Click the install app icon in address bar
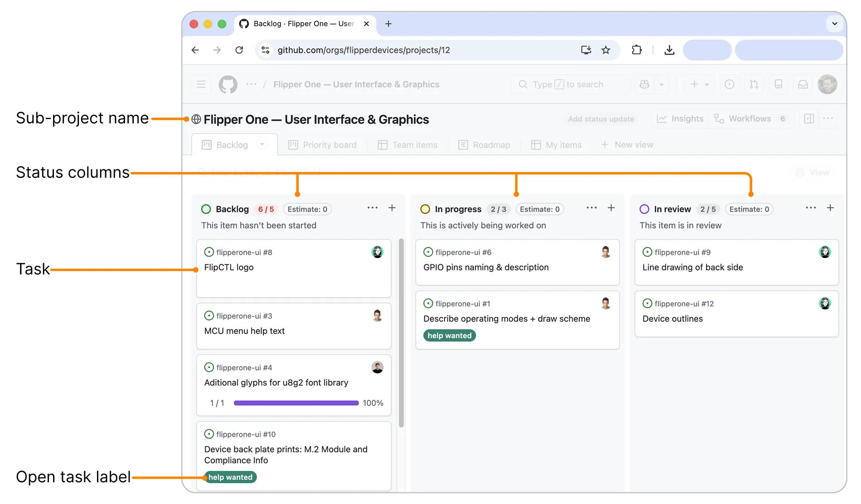The width and height of the screenshot is (861, 504). [x=586, y=50]
